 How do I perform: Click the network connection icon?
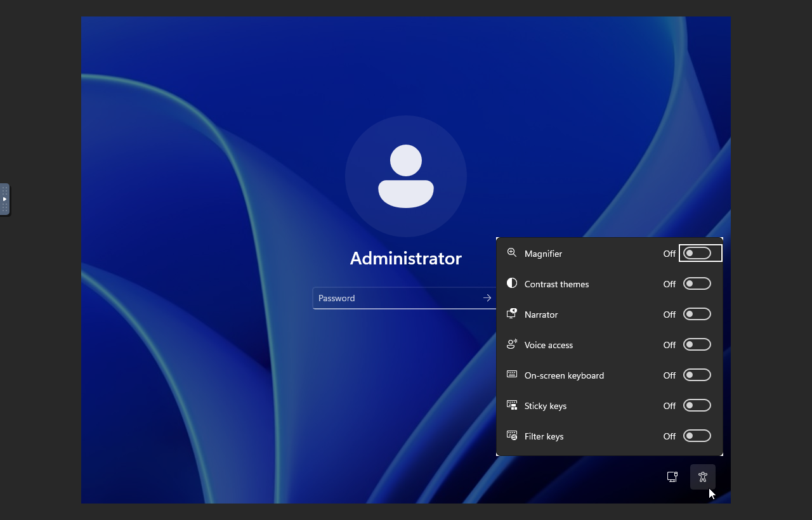point(672,477)
